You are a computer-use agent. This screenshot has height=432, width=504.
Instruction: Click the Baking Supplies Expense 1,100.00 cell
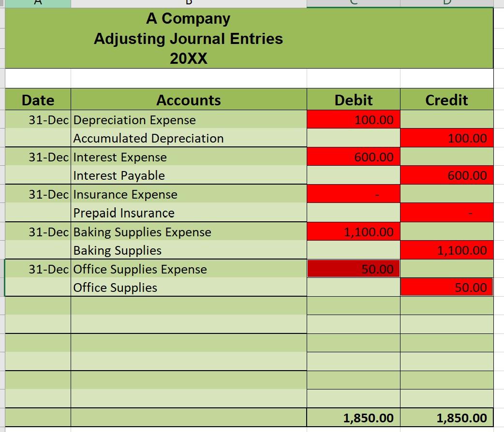click(354, 232)
